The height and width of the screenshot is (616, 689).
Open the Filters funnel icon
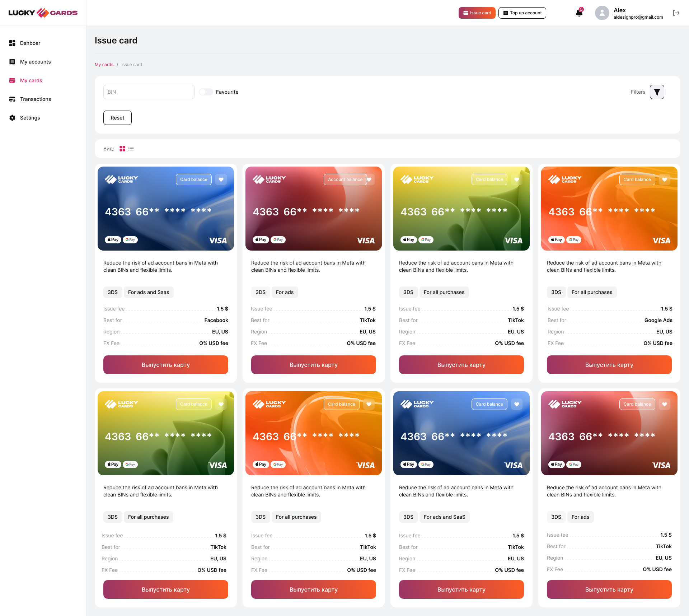(x=657, y=92)
